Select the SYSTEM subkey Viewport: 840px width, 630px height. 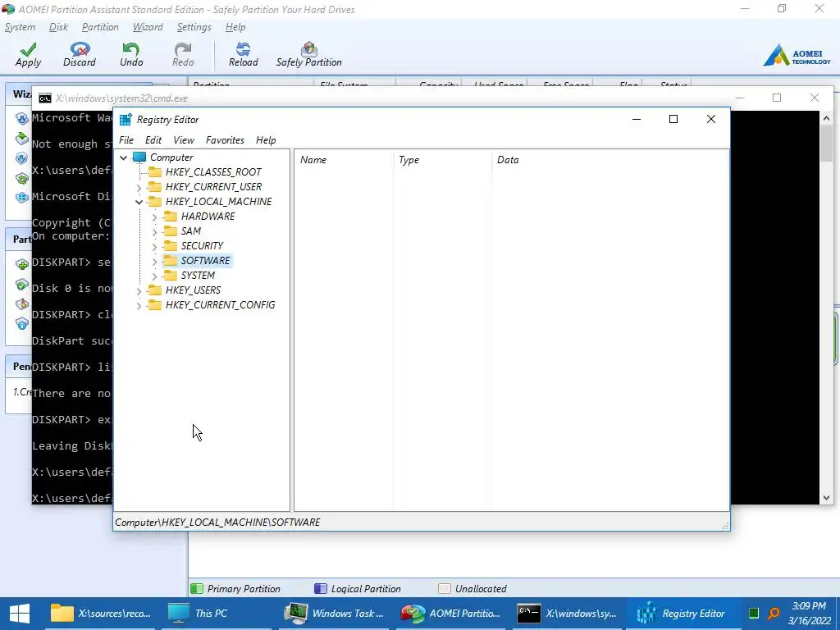[x=198, y=275]
